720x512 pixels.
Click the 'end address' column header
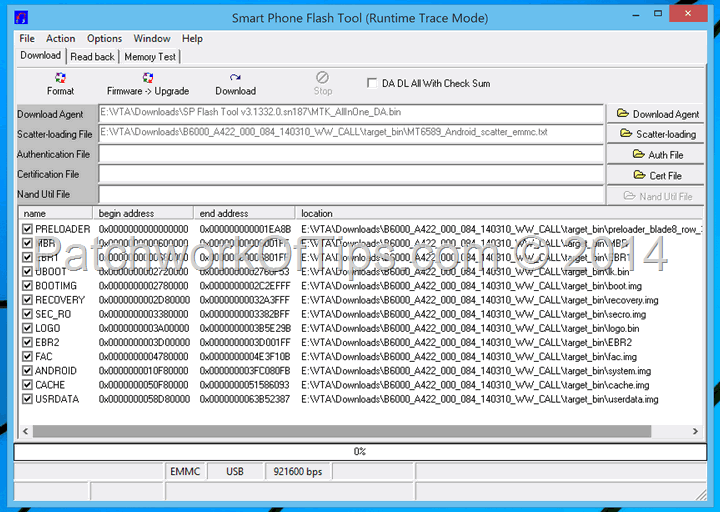244,213
